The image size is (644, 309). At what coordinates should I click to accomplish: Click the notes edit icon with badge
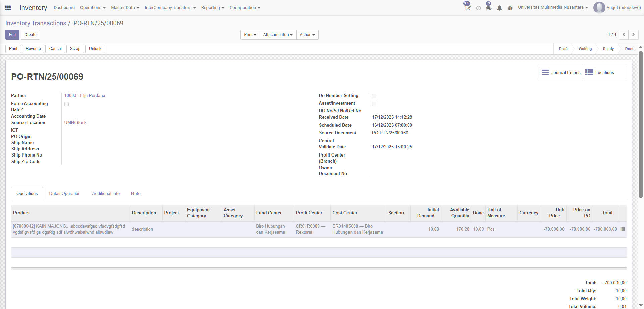coord(468,8)
